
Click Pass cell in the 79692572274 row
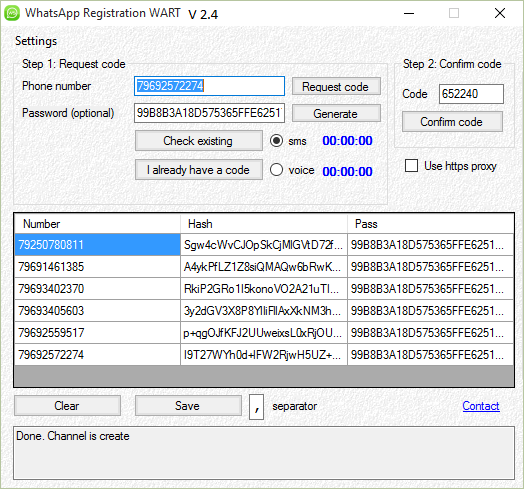click(x=430, y=355)
